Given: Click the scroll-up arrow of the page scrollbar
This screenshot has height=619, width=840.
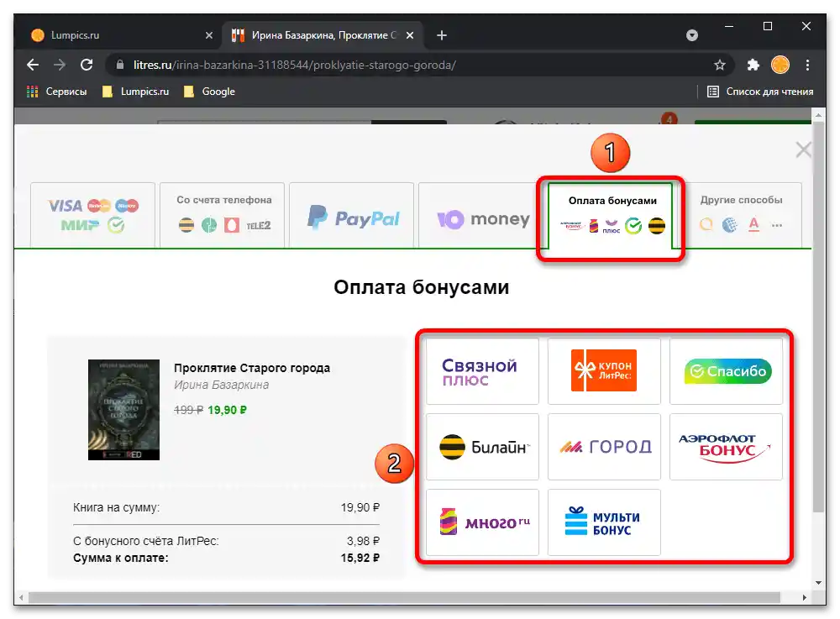Looking at the screenshot, I should pyautogui.click(x=818, y=114).
